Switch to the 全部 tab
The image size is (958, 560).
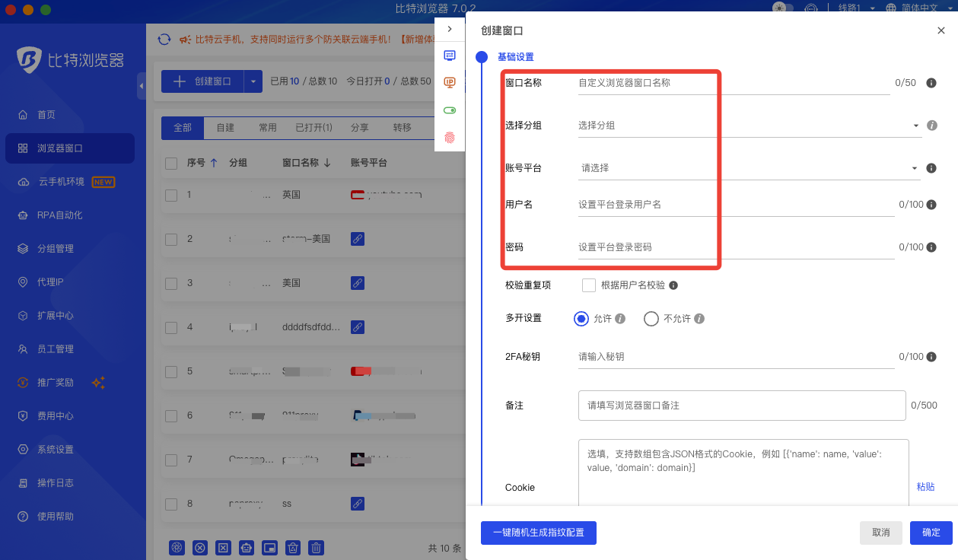point(183,128)
